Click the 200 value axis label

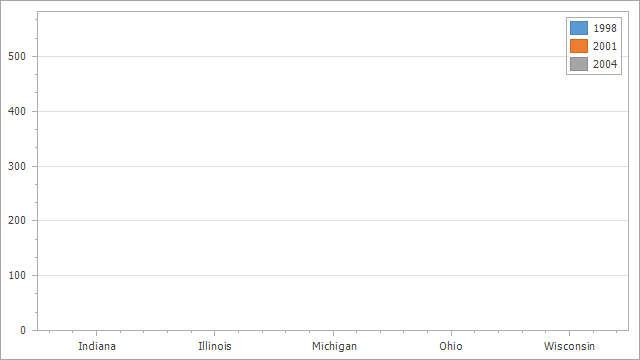tap(17, 220)
